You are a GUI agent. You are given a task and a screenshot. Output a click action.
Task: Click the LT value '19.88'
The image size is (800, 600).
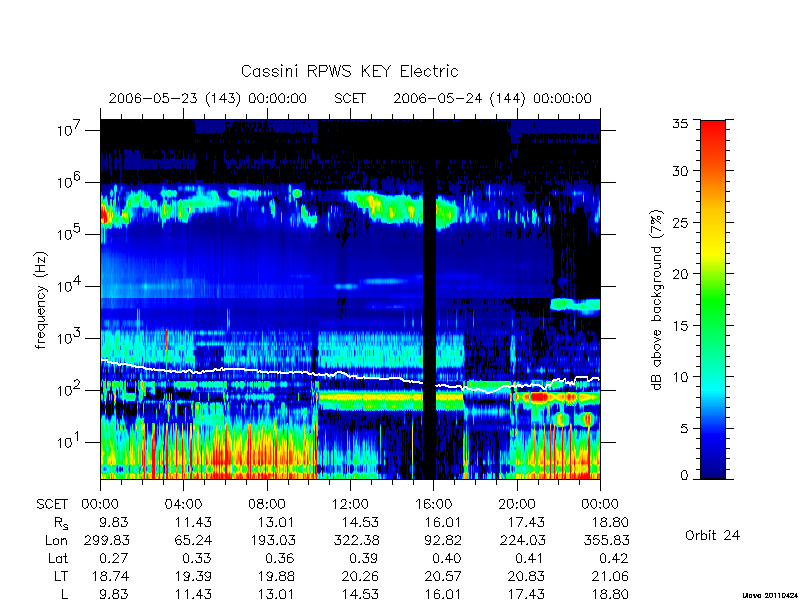(276, 576)
